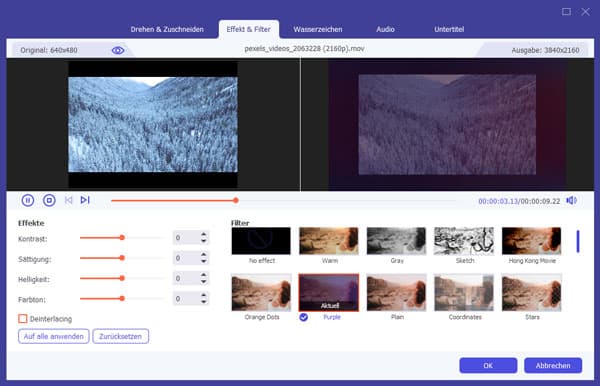Select the Sketch filter thumbnail
Viewport: 600px width, 386px height.
tap(464, 241)
